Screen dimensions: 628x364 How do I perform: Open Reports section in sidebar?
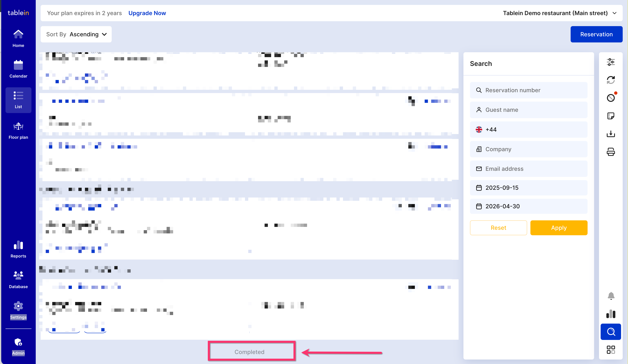[x=18, y=249]
